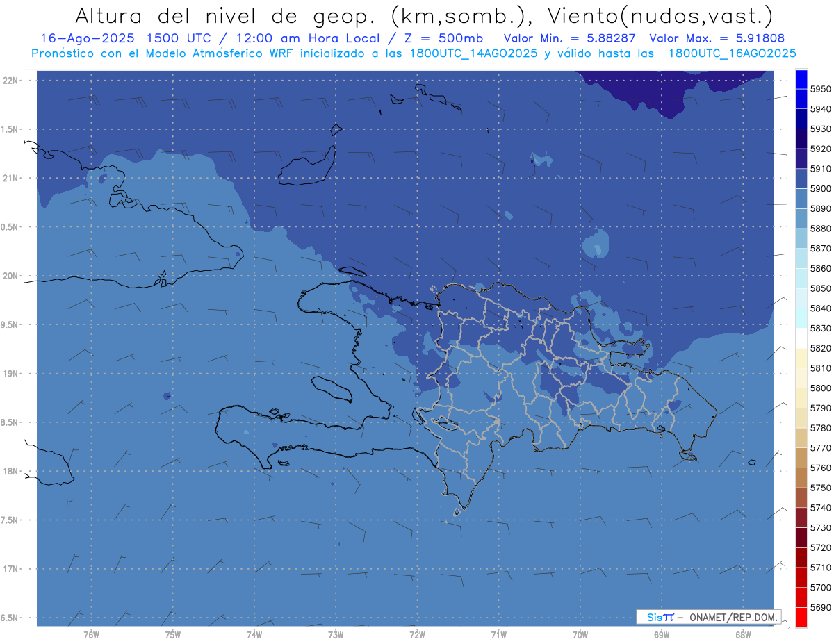The height and width of the screenshot is (644, 834).
Task: Click the 22N latitude axis label
Action: coord(12,81)
